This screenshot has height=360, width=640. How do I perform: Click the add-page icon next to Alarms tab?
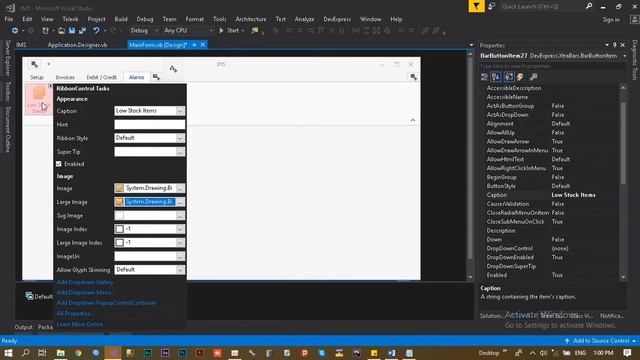tap(156, 77)
